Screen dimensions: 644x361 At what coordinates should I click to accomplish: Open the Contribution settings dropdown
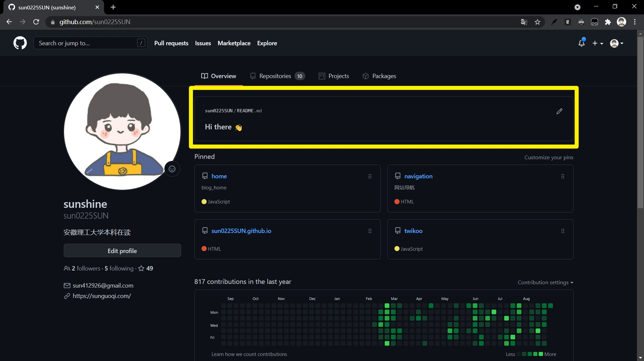click(x=545, y=282)
